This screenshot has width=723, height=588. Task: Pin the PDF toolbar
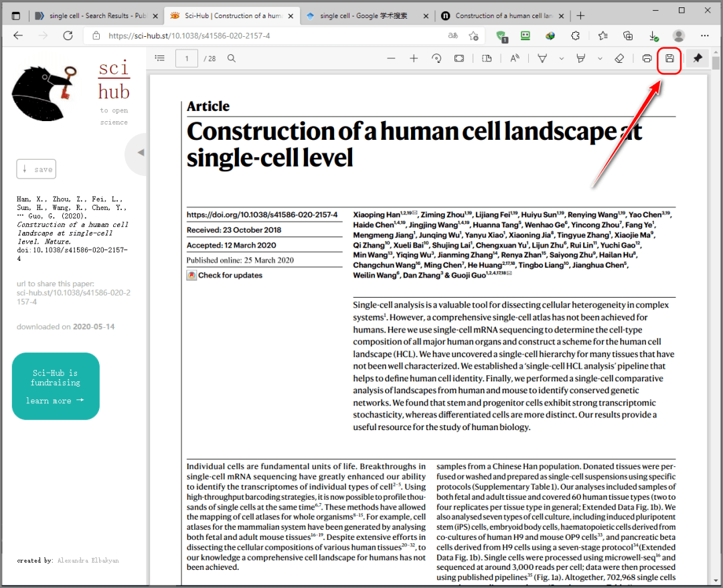coord(696,58)
